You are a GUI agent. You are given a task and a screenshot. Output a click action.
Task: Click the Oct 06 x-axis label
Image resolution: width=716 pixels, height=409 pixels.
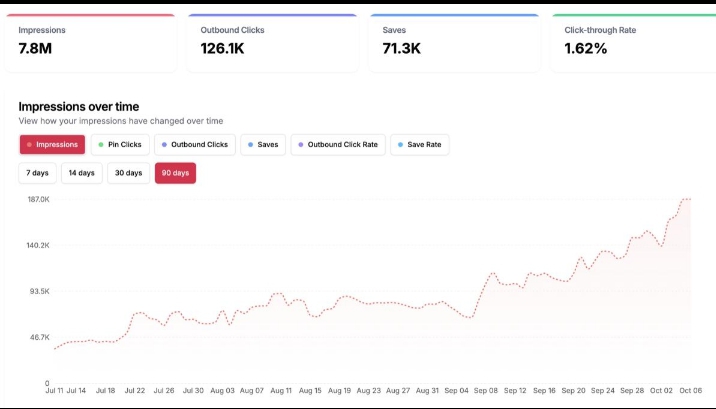point(690,391)
